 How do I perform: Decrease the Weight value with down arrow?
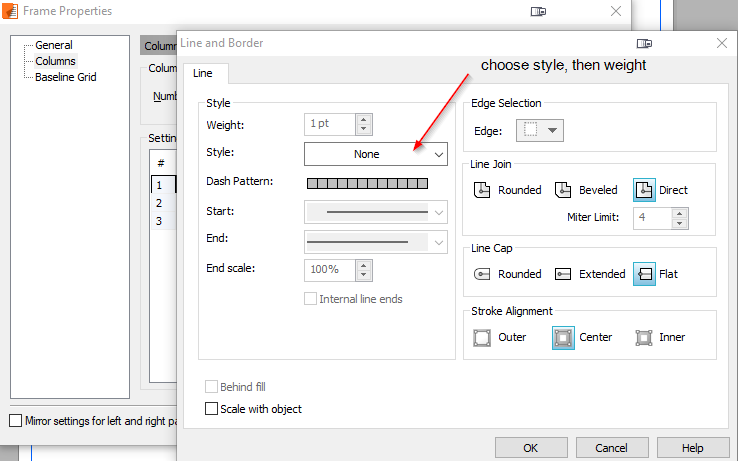click(x=363, y=129)
